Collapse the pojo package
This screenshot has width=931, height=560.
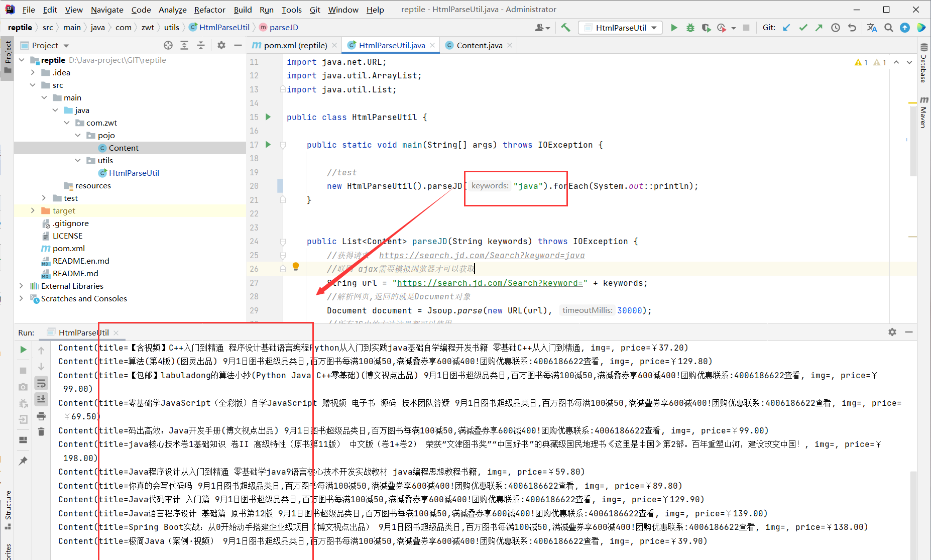click(x=78, y=135)
